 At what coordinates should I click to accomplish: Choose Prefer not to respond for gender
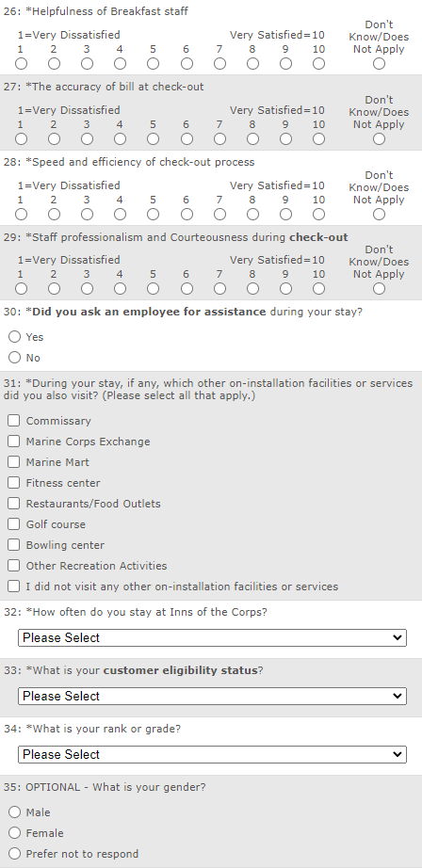click(14, 854)
